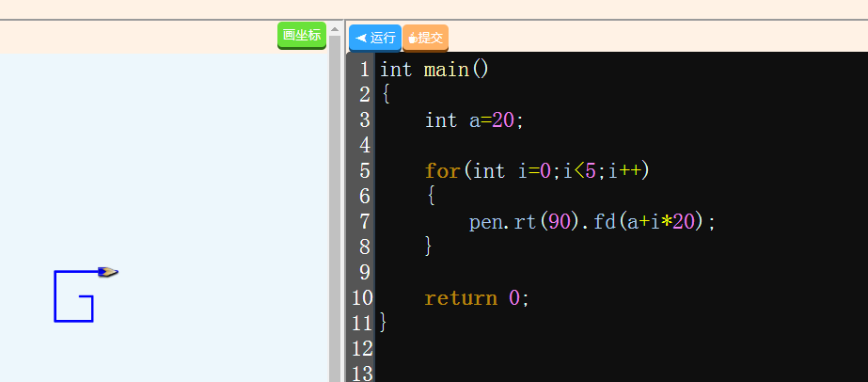Click line number 9 in the gutter
This screenshot has width=868, height=382.
(x=364, y=272)
